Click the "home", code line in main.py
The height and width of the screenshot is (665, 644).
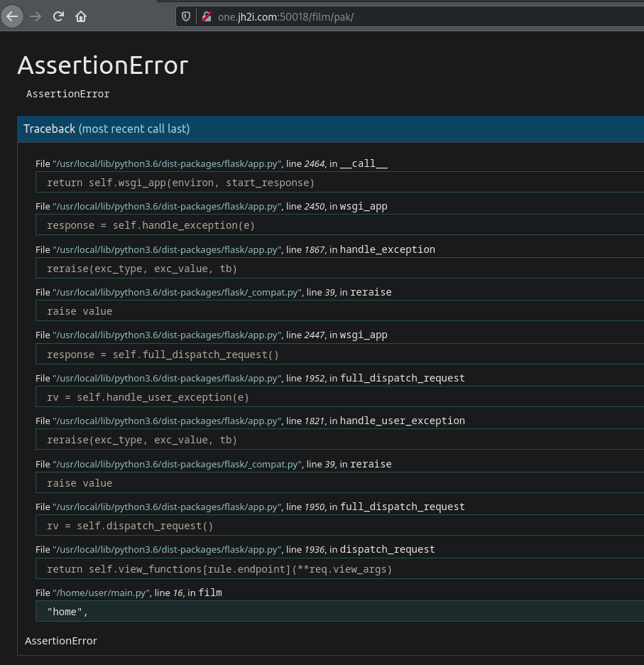pos(67,612)
